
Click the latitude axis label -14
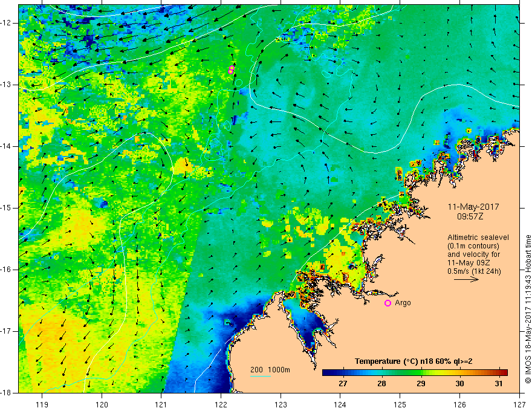[x=7, y=146]
